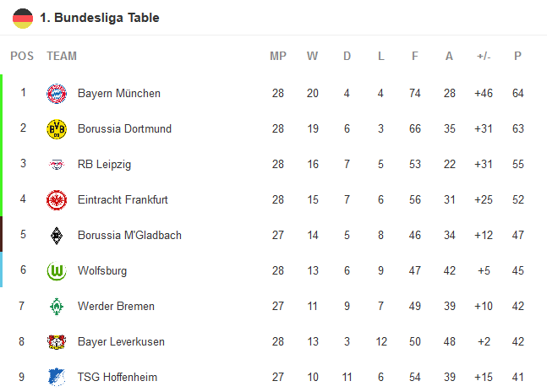Viewport: 547px width, 392px height.
Task: Click the Borussia Dortmund club logo
Action: point(57,128)
